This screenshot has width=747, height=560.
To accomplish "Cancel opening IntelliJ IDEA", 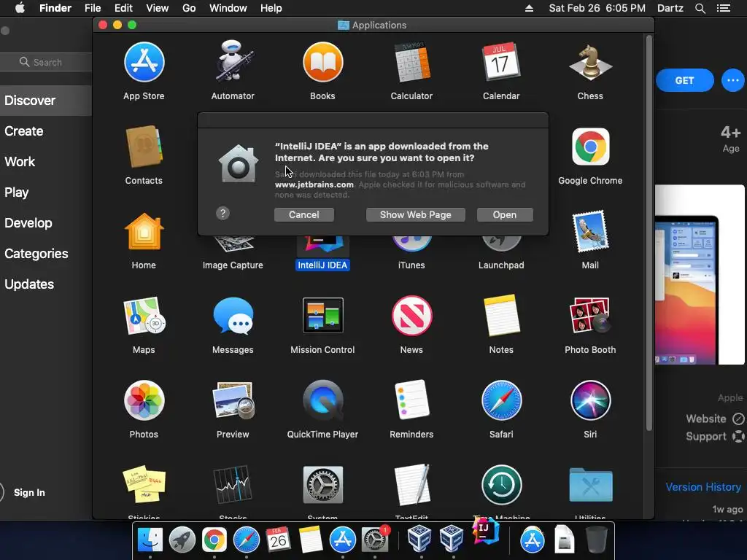I will 304,215.
